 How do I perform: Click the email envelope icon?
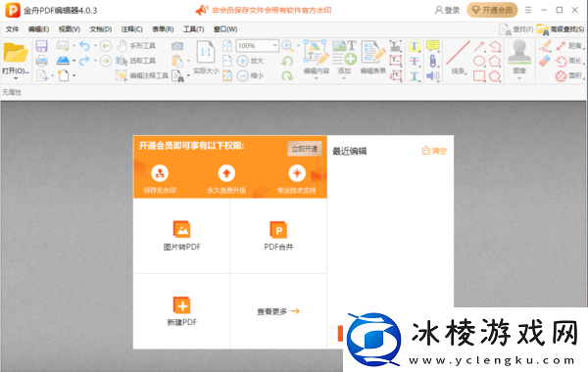(63, 46)
